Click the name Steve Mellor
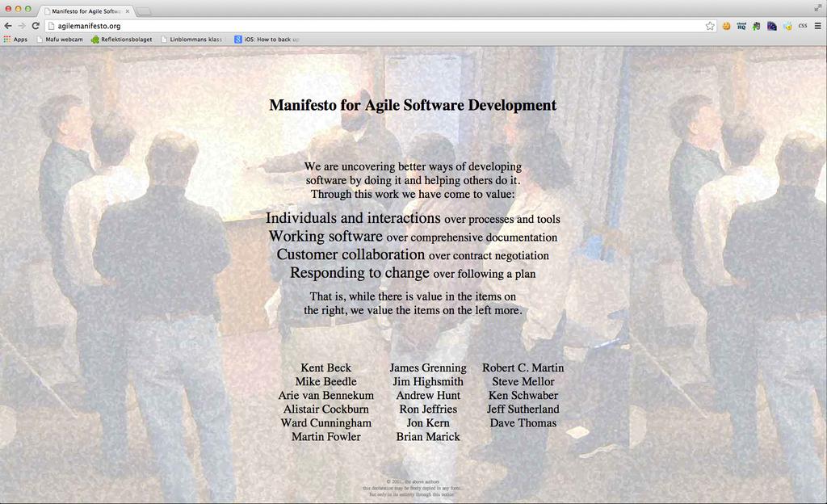 [523, 382]
